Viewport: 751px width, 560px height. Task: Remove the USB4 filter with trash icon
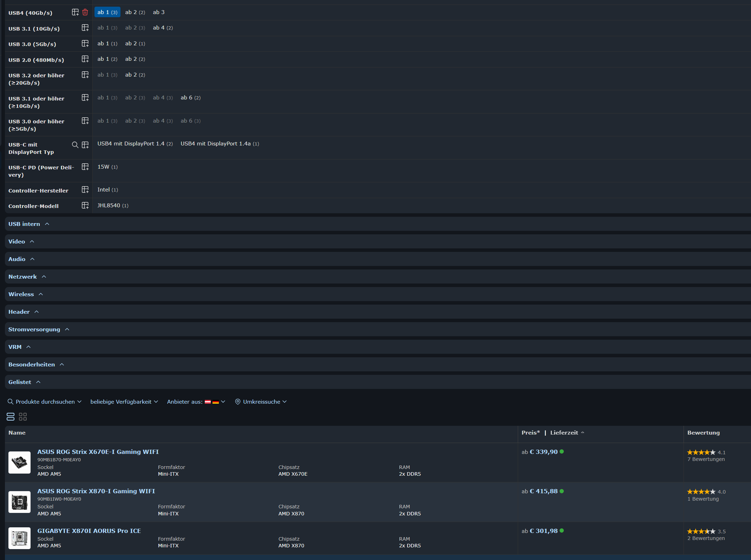(85, 12)
